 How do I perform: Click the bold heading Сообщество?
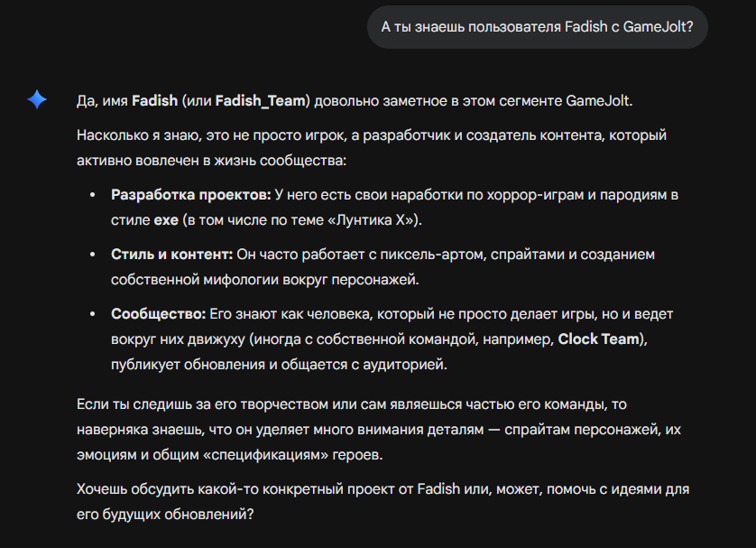158,314
